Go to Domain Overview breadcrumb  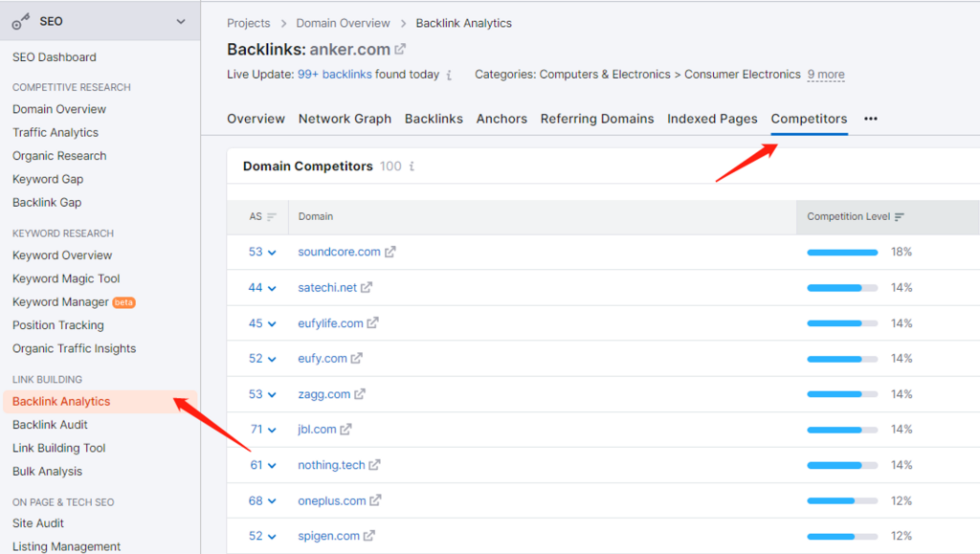(343, 23)
